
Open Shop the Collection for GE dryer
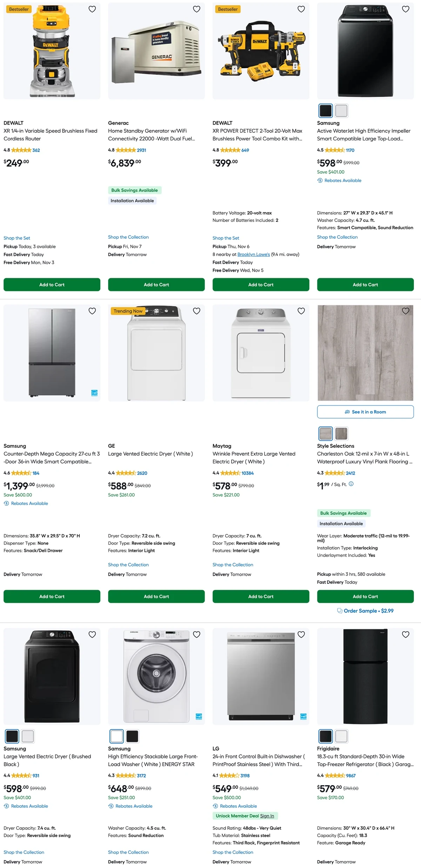pyautogui.click(x=128, y=565)
